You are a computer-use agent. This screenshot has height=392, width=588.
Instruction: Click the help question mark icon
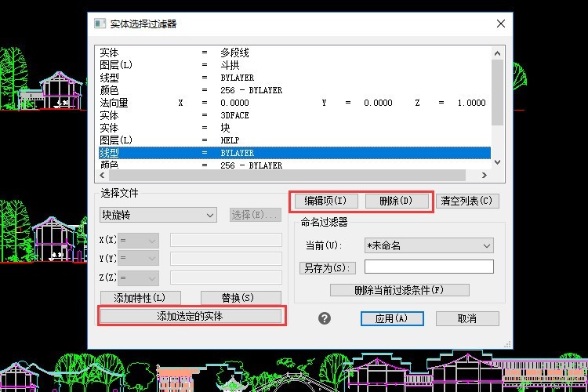(x=325, y=318)
